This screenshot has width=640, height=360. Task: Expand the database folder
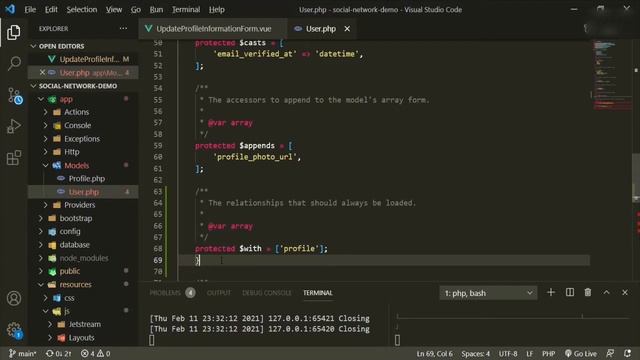tap(41, 245)
